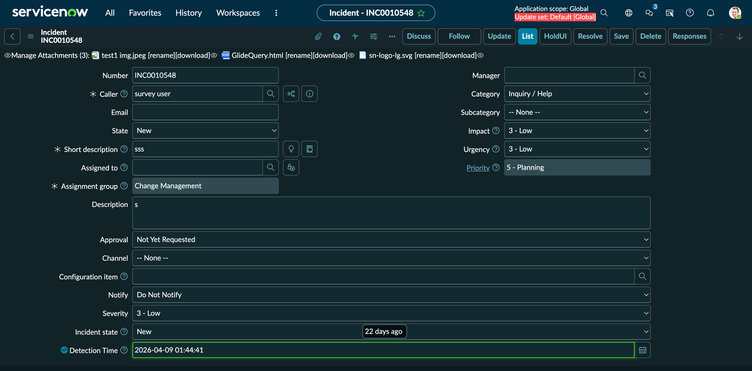Open the Notify dropdown
Image resolution: width=752 pixels, height=371 pixels.
pos(391,294)
